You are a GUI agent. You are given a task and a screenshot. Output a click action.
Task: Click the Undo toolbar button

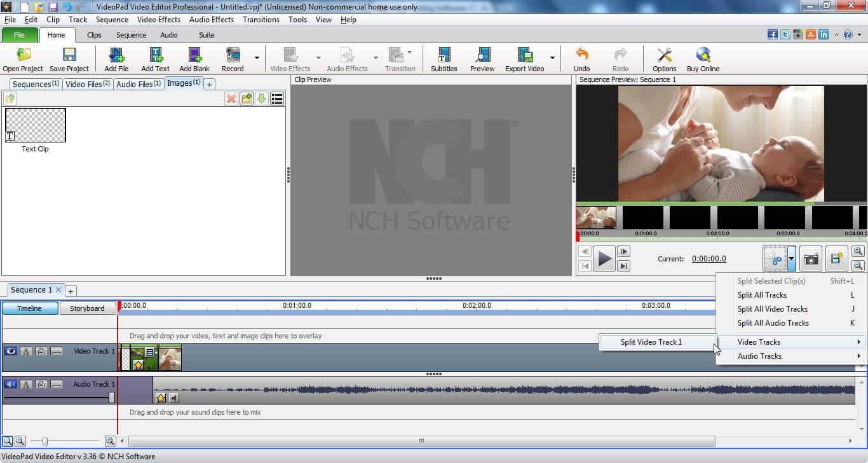click(x=581, y=60)
